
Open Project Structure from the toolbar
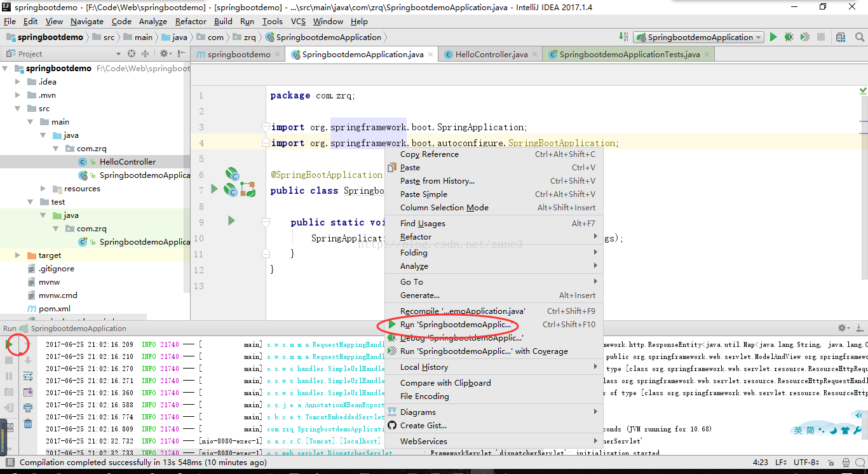(x=841, y=37)
